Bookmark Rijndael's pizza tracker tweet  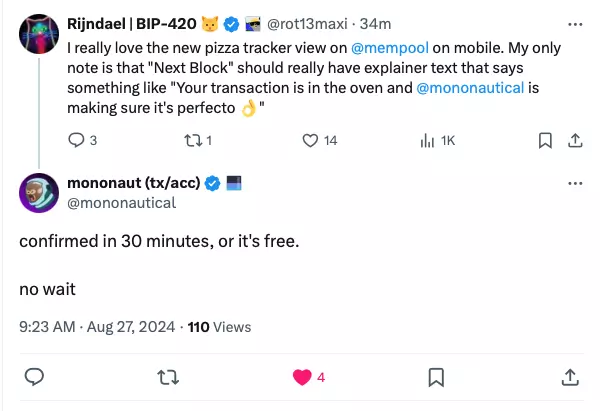pos(545,140)
